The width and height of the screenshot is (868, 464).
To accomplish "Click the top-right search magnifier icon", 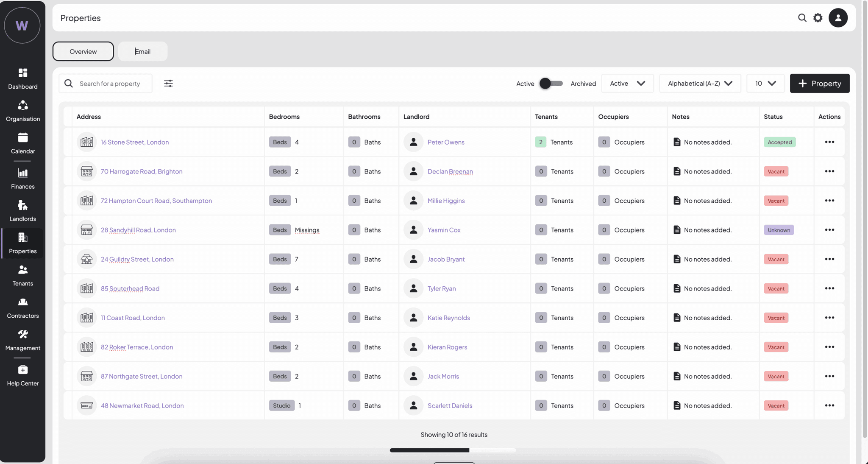I will [x=802, y=18].
